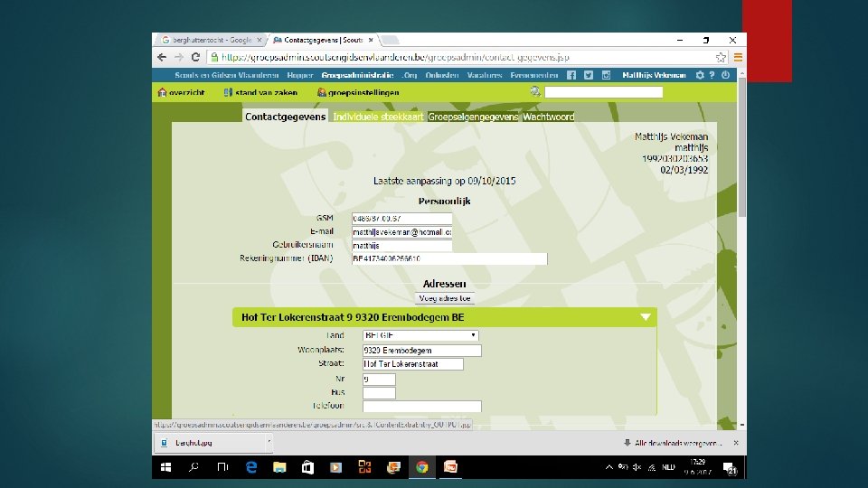Launch Microsoft Edge from the taskbar

[251, 467]
